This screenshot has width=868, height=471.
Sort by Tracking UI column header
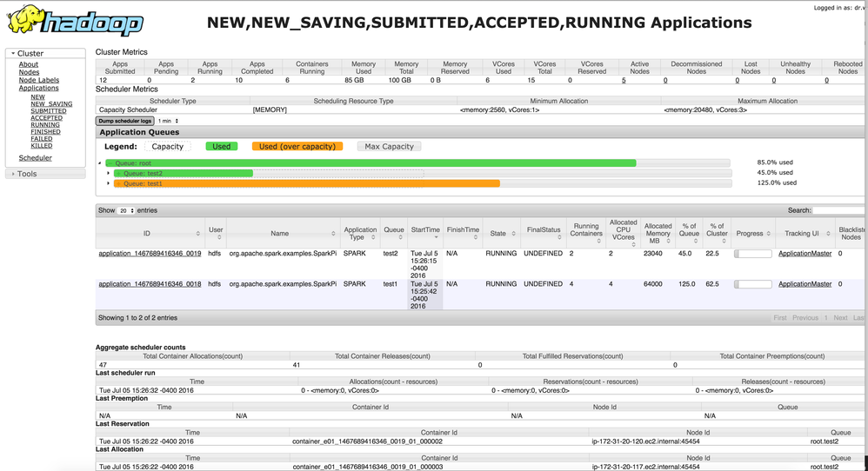(x=805, y=233)
